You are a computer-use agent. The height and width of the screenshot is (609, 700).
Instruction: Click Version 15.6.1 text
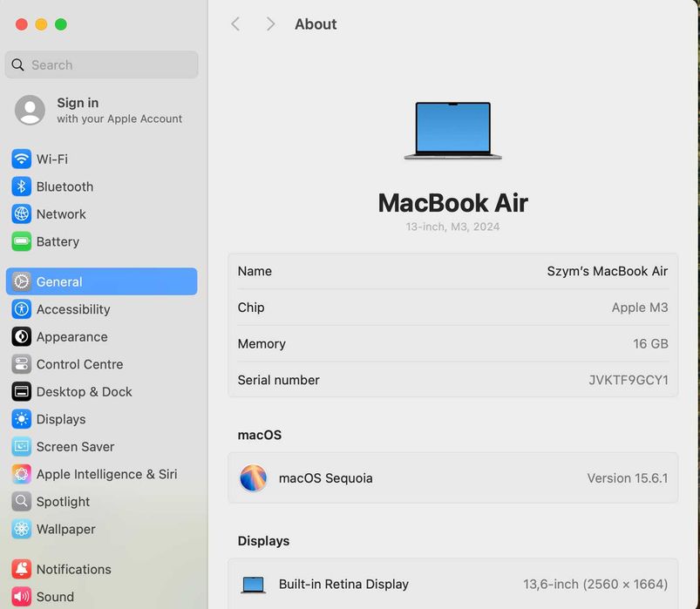tap(628, 478)
